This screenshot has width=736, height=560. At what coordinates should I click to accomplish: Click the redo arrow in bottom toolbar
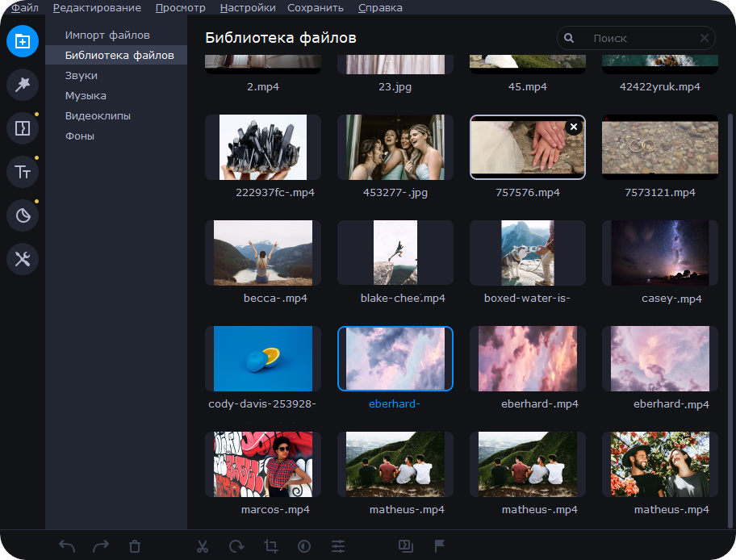[100, 546]
